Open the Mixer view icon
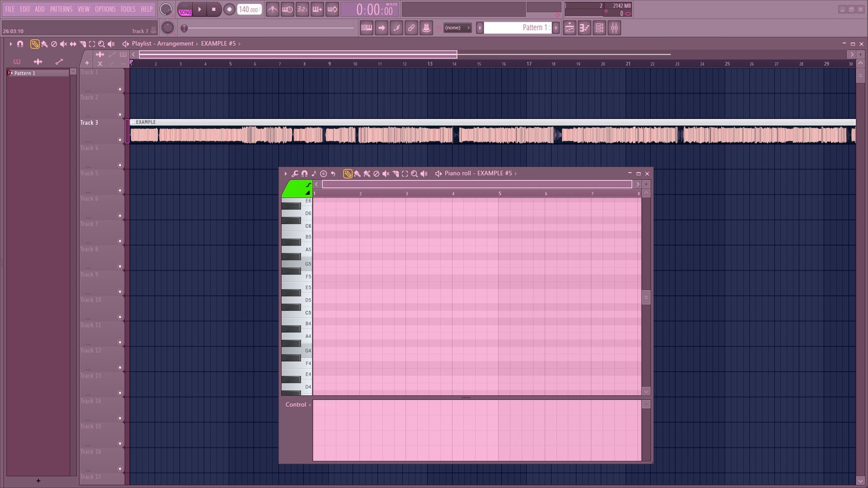The height and width of the screenshot is (488, 868). coord(615,28)
